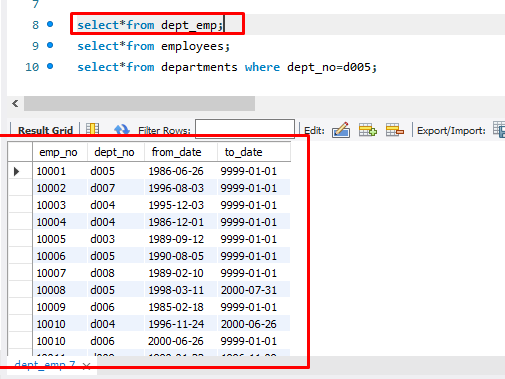Click the export recordset icon after Export/Import
Viewport: 505px width, 379px height.
pos(499,129)
